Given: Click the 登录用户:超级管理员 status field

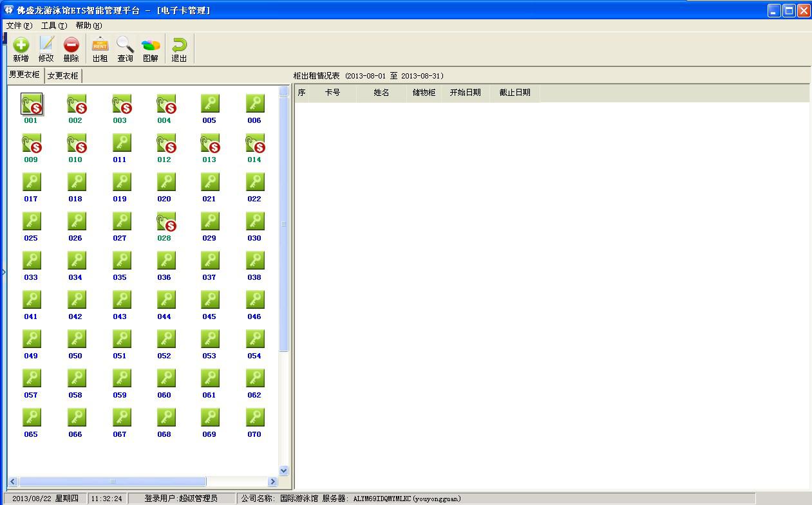Looking at the screenshot, I should (x=182, y=499).
